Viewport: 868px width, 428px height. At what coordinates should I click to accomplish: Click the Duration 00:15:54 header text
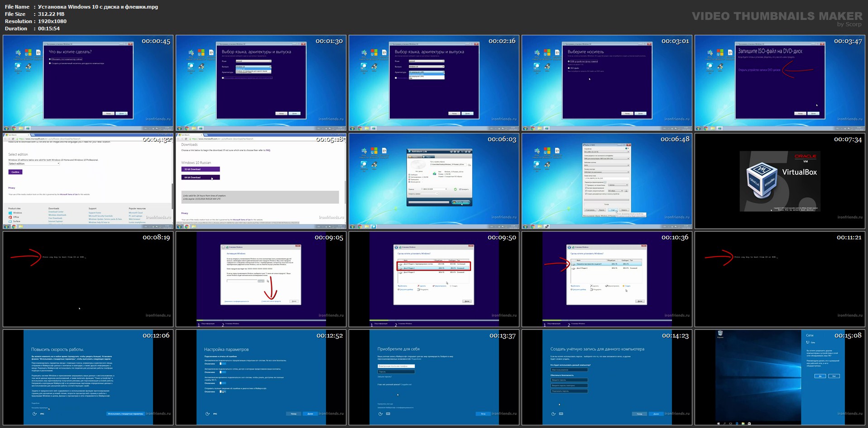32,29
